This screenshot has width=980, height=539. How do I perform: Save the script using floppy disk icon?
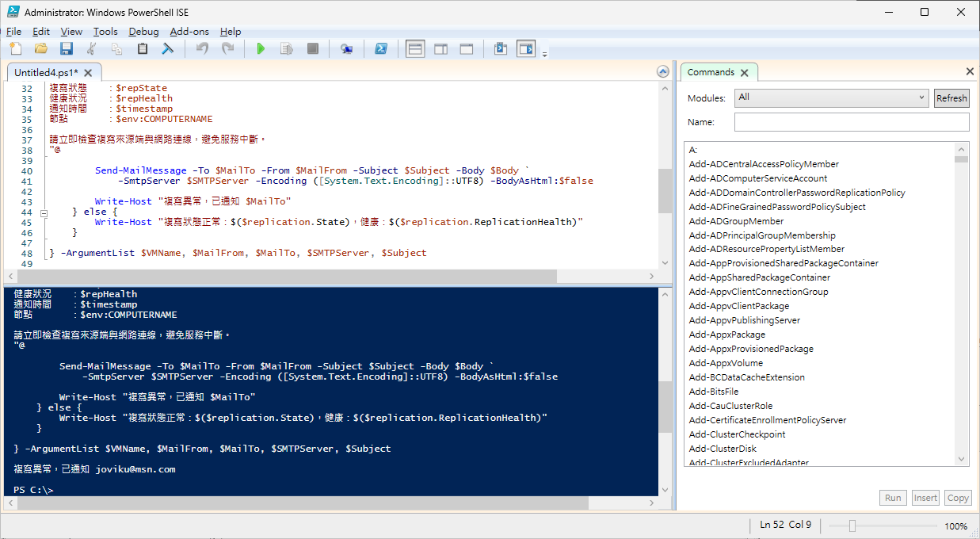click(x=67, y=49)
